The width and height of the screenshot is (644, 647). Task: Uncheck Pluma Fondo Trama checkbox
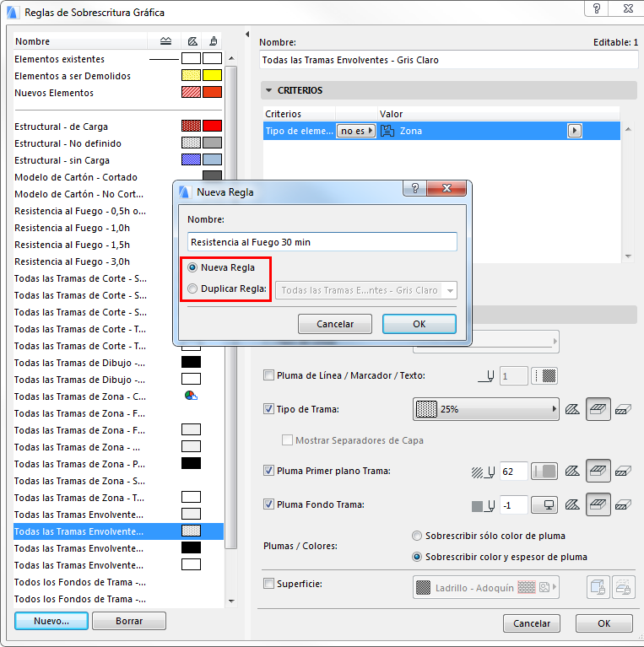[x=268, y=504]
